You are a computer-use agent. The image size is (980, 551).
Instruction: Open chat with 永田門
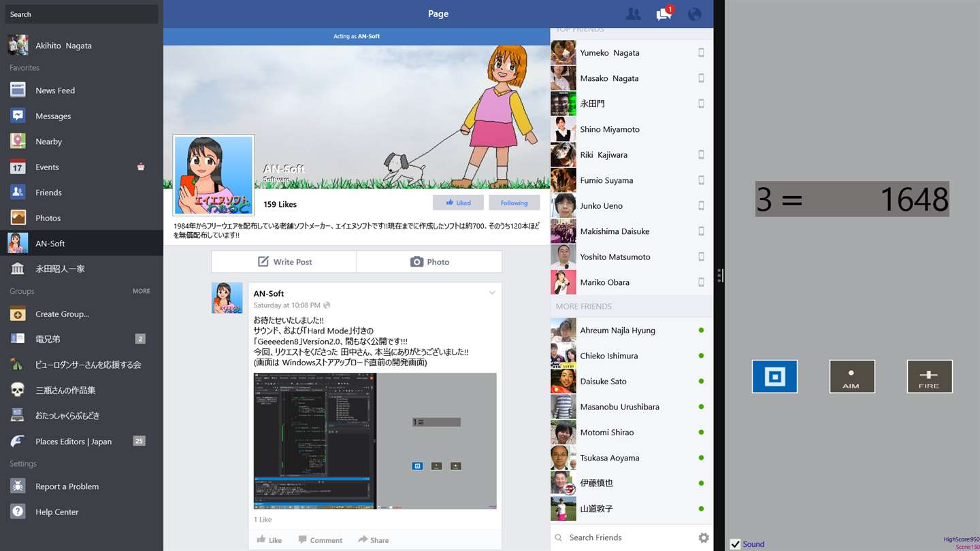(632, 104)
